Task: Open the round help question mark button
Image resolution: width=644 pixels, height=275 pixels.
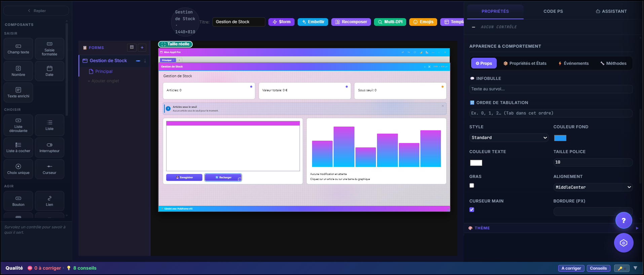Action: 623,220
